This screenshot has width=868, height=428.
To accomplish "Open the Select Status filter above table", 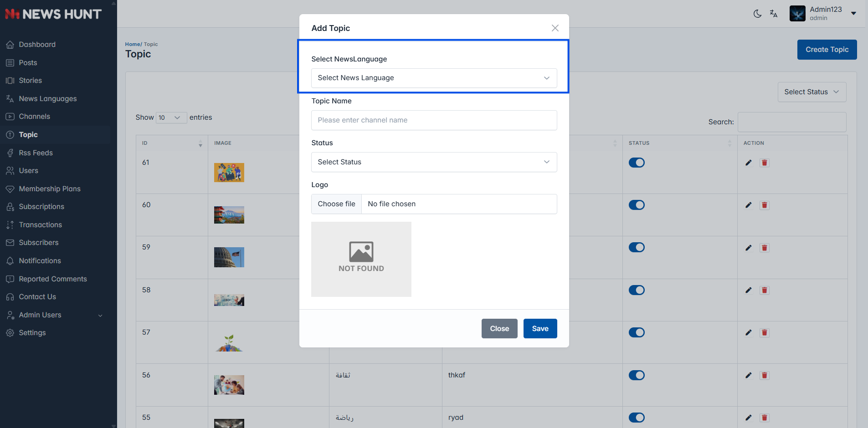I will click(812, 92).
